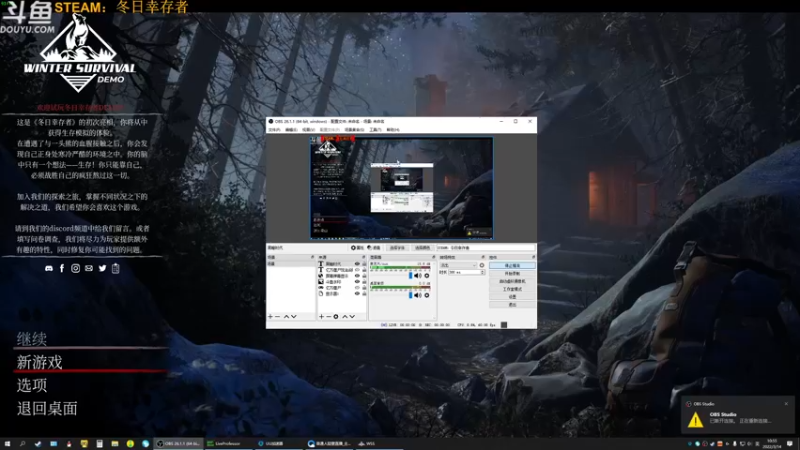
Task: Show the second text source via its eye icon
Action: tap(357, 269)
